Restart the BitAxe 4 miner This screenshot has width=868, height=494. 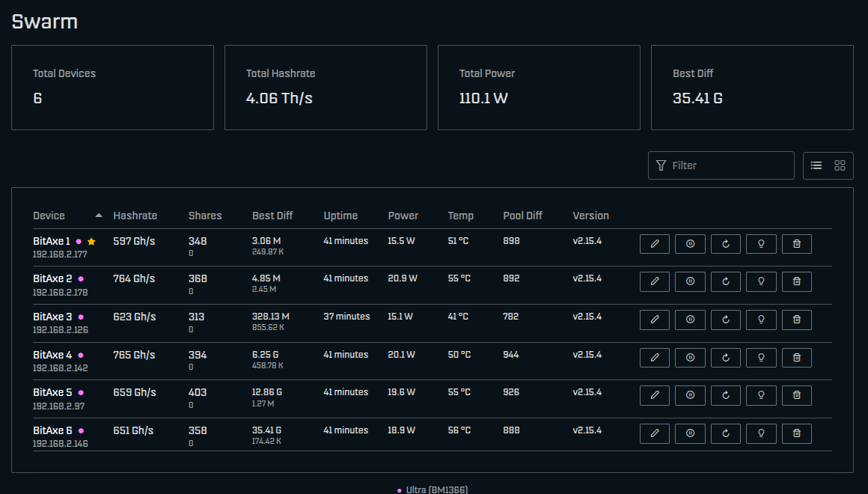726,358
